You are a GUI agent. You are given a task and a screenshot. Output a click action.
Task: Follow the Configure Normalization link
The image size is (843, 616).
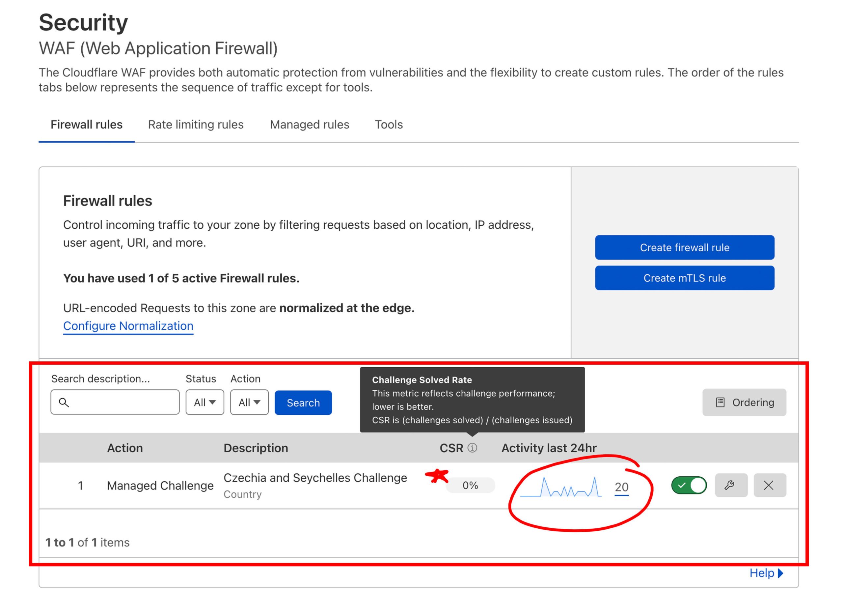[128, 326]
